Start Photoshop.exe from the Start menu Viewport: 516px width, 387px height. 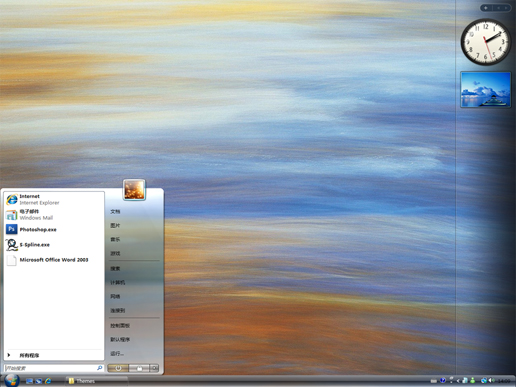point(54,229)
